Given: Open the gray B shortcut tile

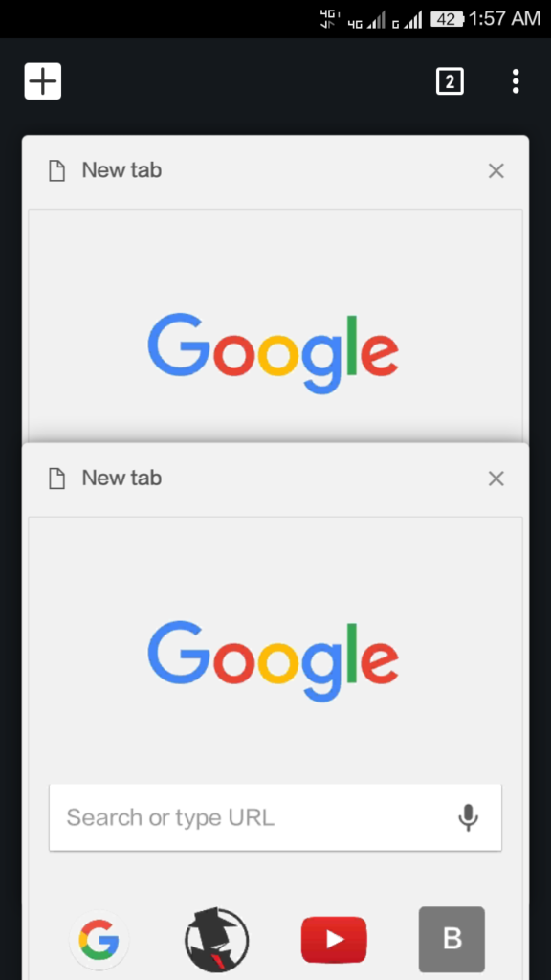Looking at the screenshot, I should 452,940.
